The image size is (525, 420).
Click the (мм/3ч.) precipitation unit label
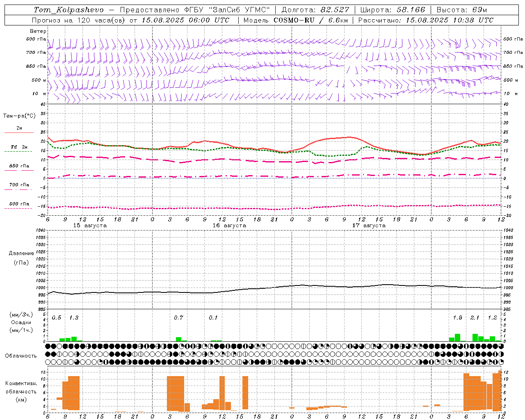tap(21, 315)
